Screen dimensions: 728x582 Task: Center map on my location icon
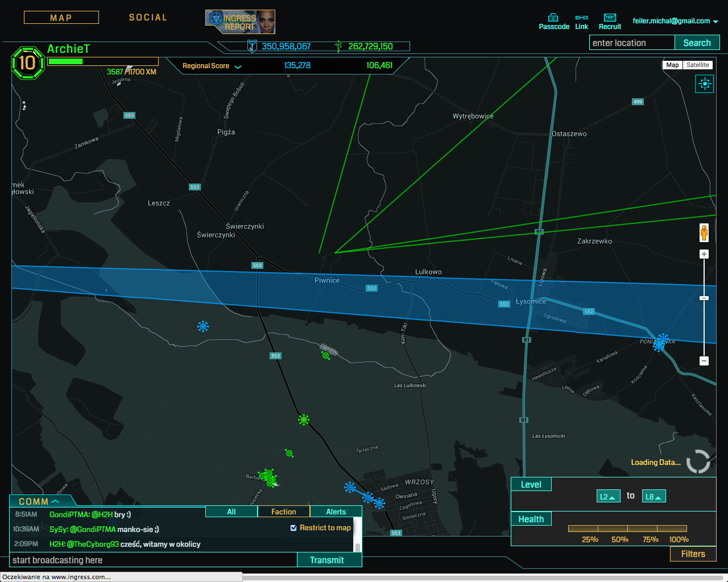tap(705, 84)
